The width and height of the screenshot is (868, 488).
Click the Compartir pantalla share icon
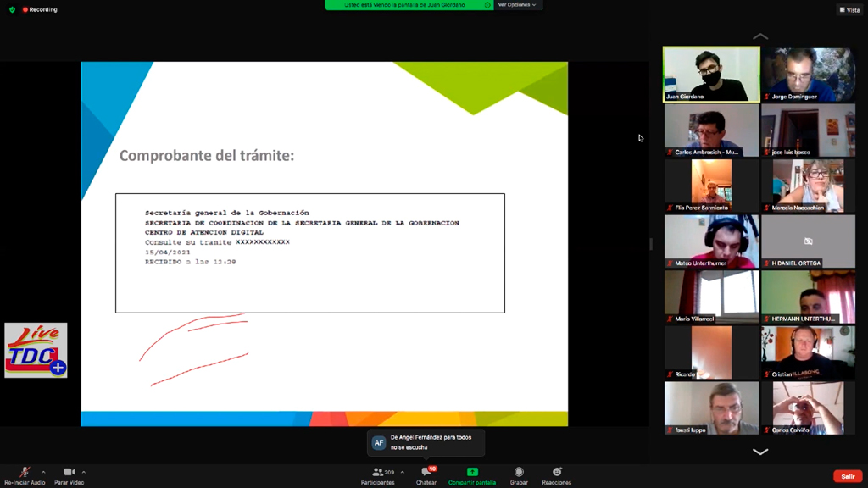point(472,473)
